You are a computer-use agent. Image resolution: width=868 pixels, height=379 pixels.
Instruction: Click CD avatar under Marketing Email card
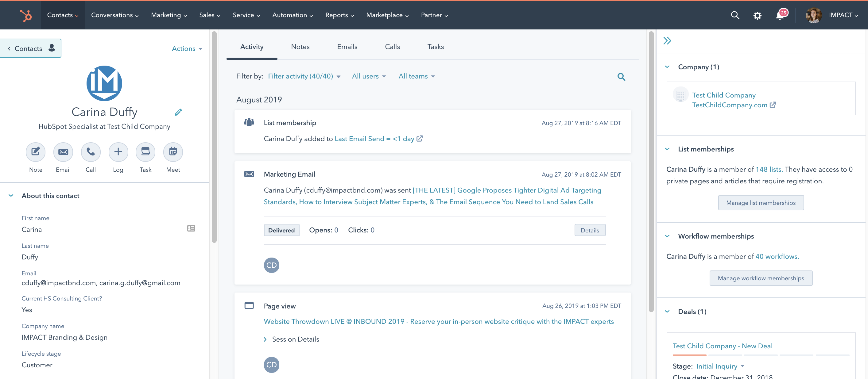point(271,265)
